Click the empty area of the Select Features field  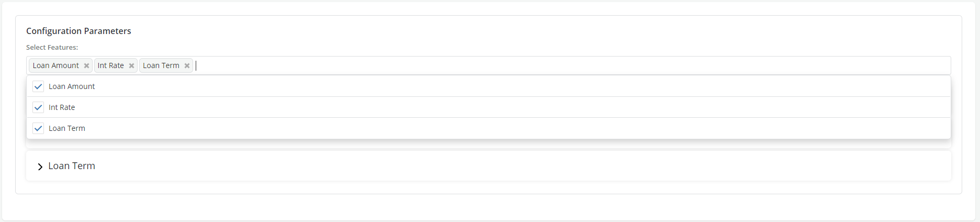523,65
